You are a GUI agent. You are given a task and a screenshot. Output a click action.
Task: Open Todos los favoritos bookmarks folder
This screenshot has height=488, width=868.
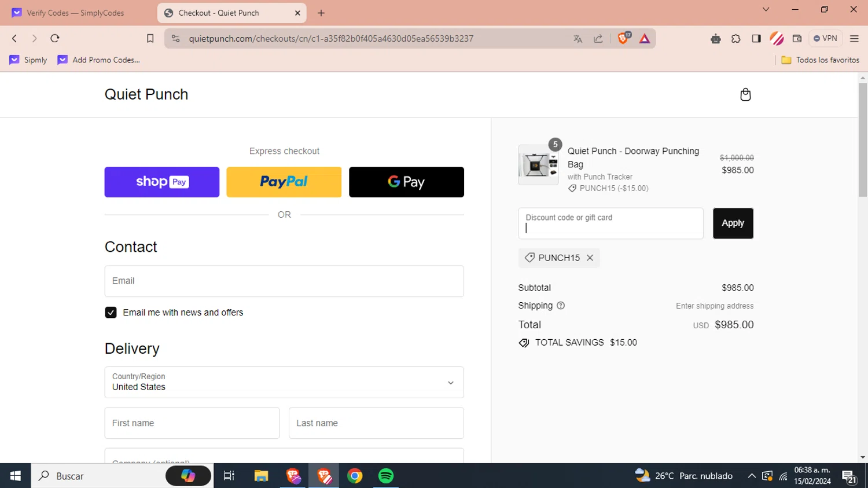[820, 60]
